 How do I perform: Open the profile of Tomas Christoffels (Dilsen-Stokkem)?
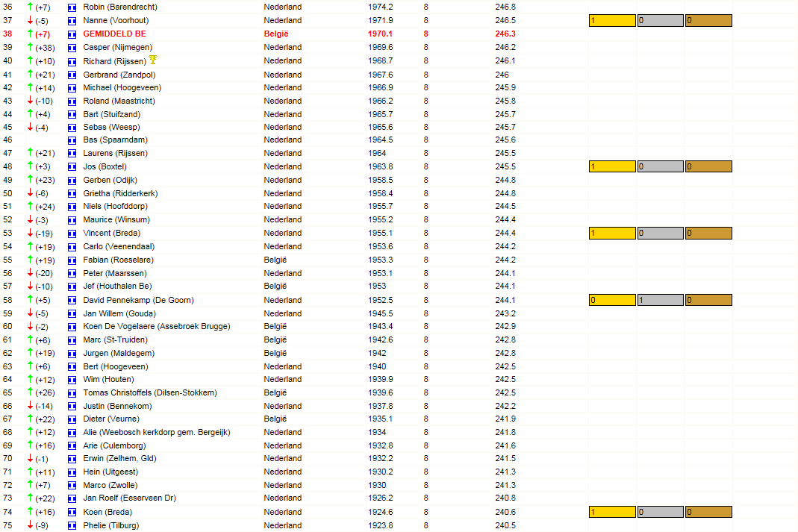[150, 392]
